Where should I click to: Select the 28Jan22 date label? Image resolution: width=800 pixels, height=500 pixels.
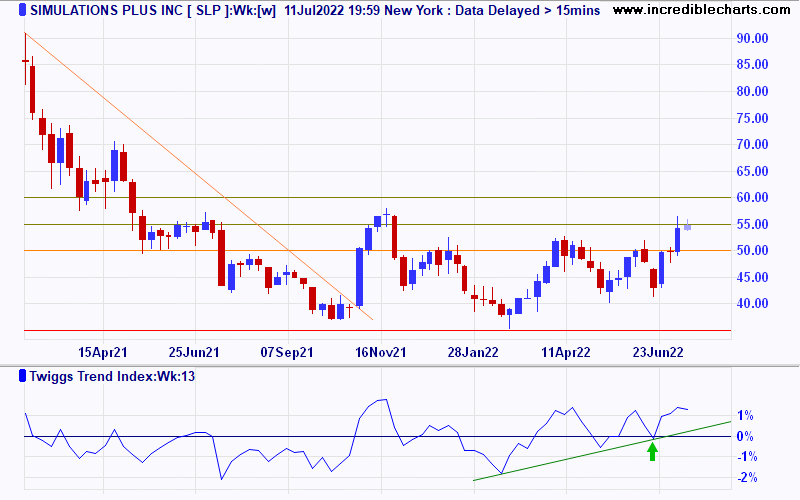pos(473,353)
